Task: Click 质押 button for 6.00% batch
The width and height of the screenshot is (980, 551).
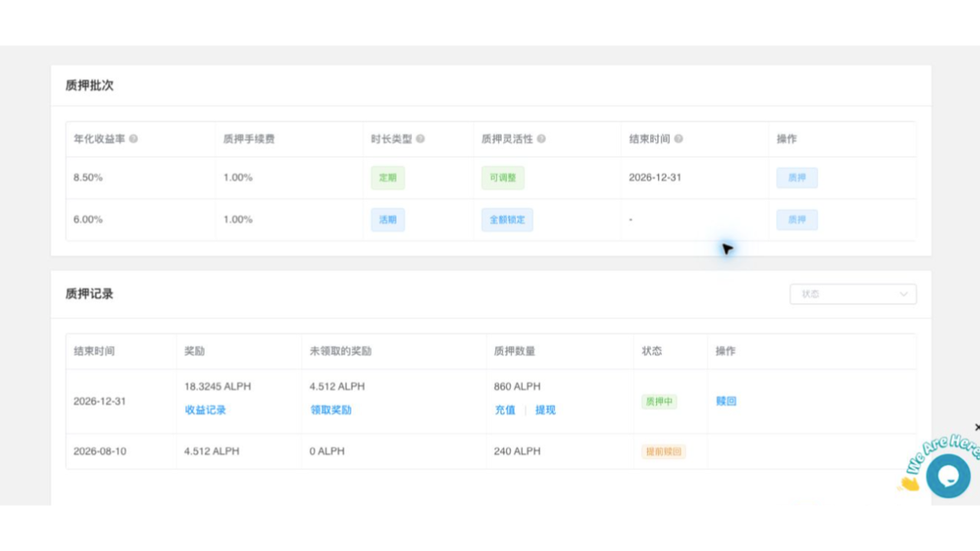Action: pyautogui.click(x=797, y=220)
